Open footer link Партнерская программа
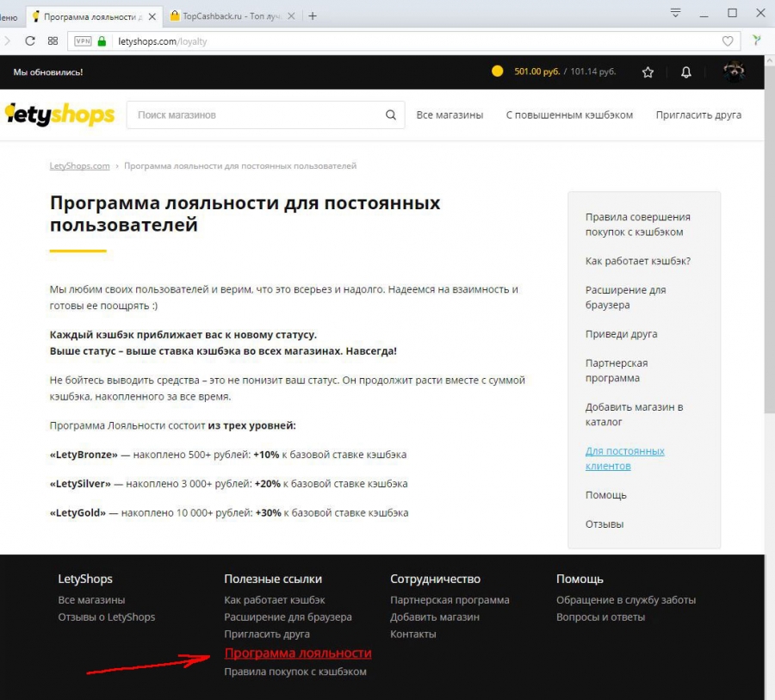 click(449, 600)
